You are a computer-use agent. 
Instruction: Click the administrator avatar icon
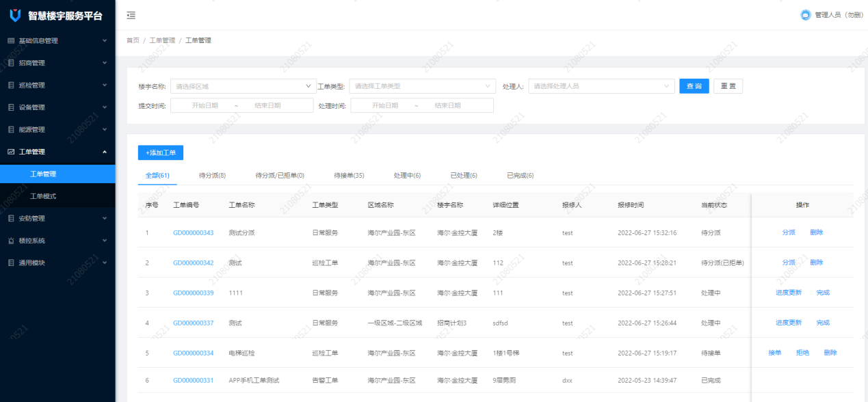[x=805, y=15]
